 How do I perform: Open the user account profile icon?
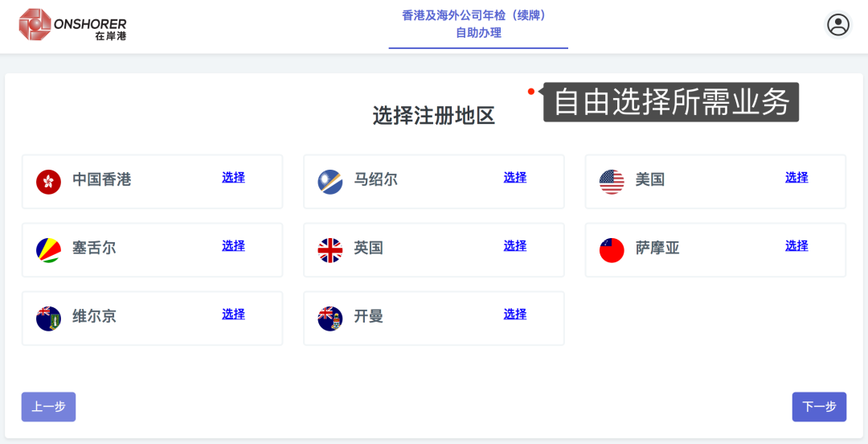click(x=838, y=25)
